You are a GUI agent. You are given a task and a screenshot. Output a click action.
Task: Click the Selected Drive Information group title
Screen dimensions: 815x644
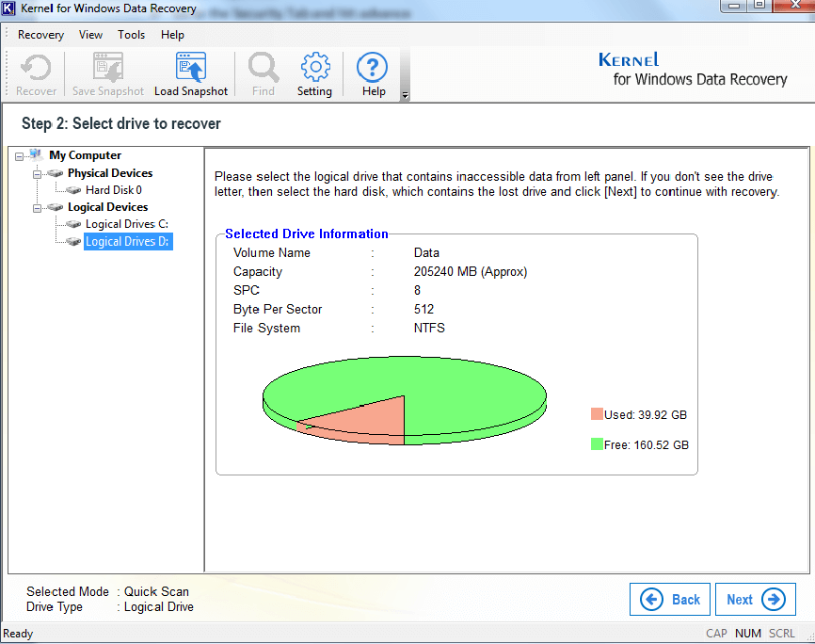click(307, 233)
